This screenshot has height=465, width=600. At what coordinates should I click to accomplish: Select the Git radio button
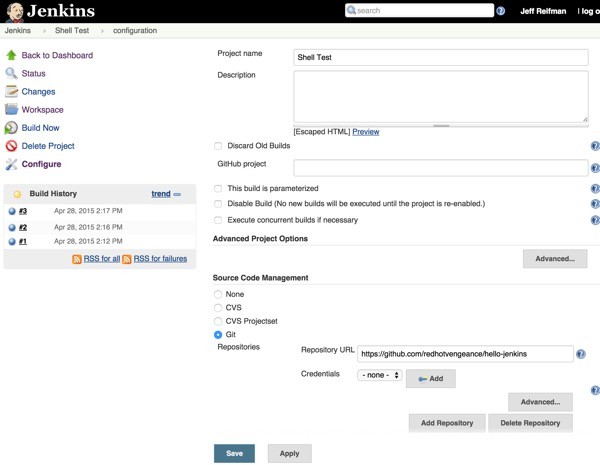[x=218, y=334]
